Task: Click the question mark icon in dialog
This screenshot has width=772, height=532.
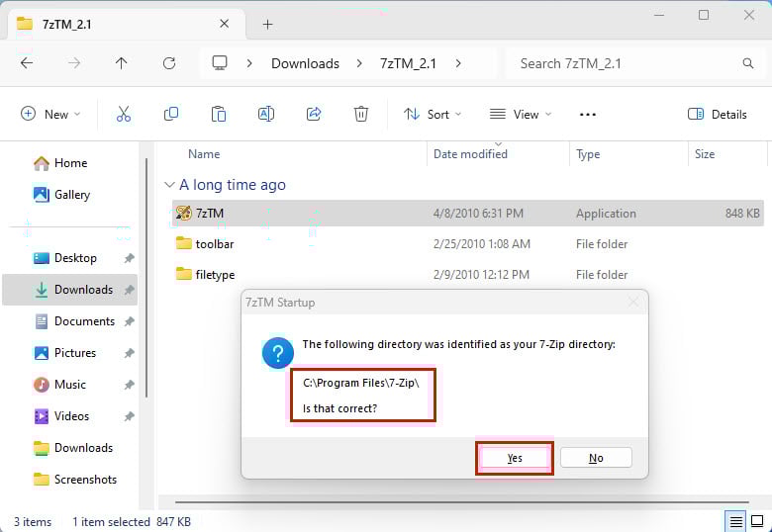Action: tap(278, 353)
